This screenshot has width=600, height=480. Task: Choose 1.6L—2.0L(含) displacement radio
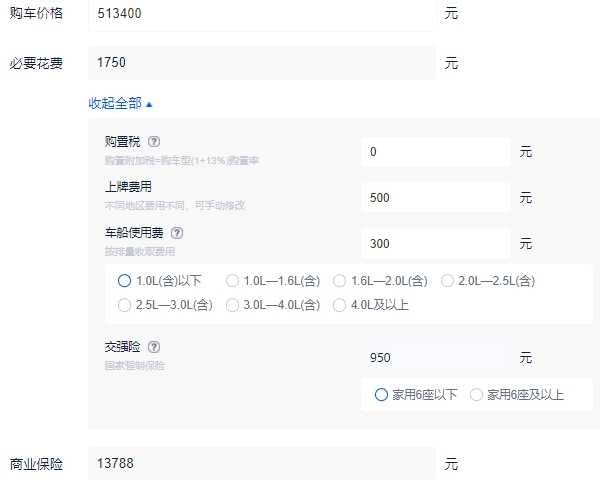click(340, 281)
